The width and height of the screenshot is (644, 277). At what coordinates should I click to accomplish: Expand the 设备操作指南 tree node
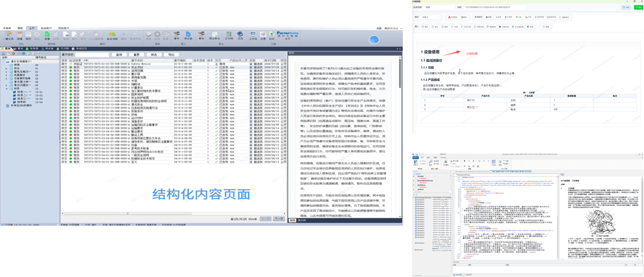6,78
